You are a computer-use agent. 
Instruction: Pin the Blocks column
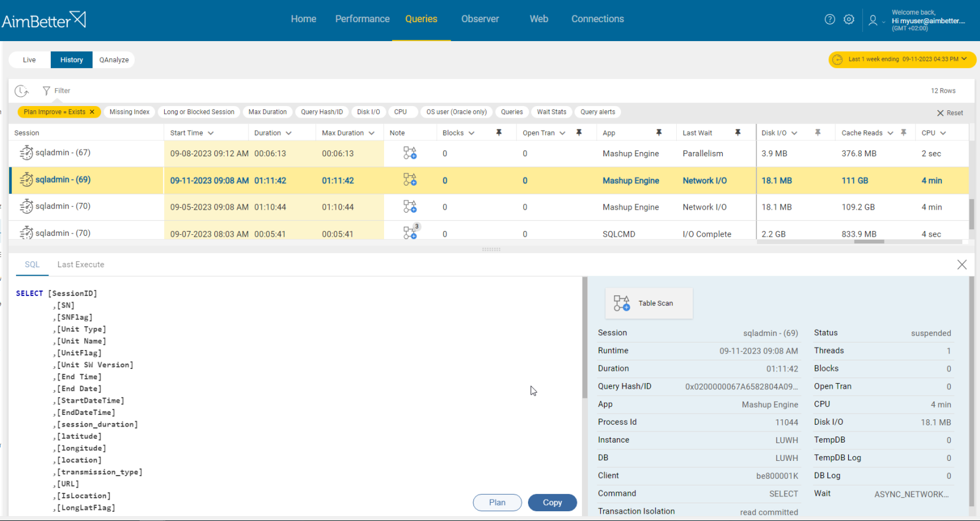(499, 132)
